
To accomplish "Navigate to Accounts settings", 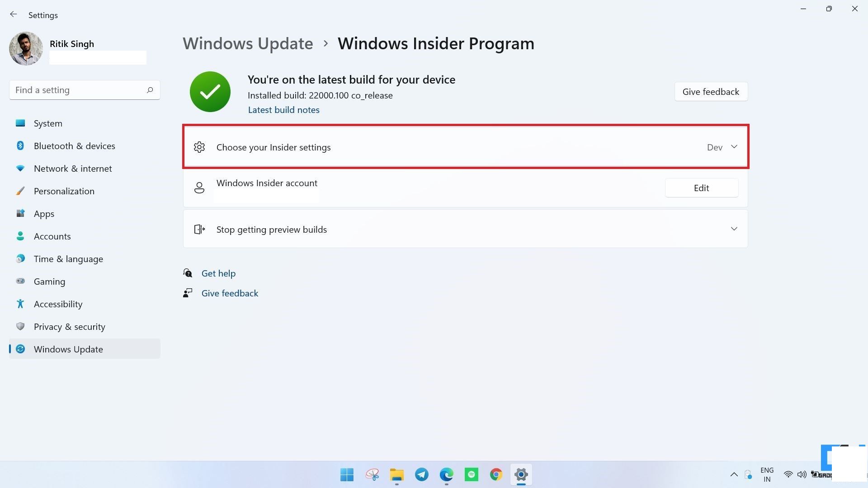I will pyautogui.click(x=52, y=236).
